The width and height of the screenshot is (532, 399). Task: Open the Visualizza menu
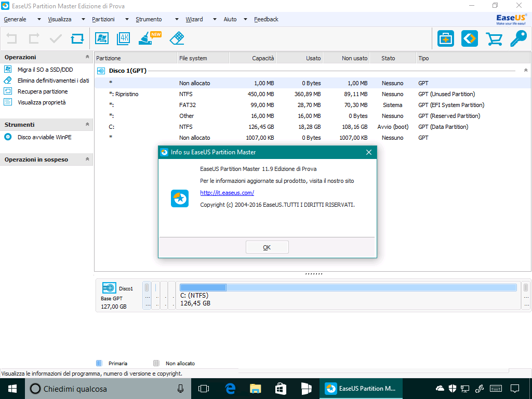(60, 19)
